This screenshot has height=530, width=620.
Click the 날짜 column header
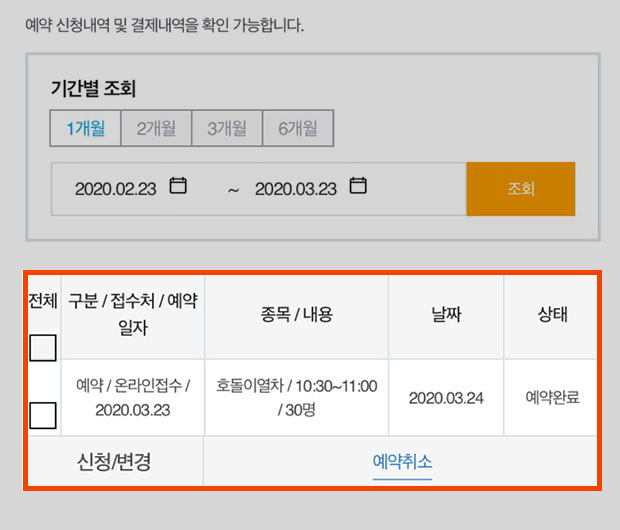coord(445,314)
